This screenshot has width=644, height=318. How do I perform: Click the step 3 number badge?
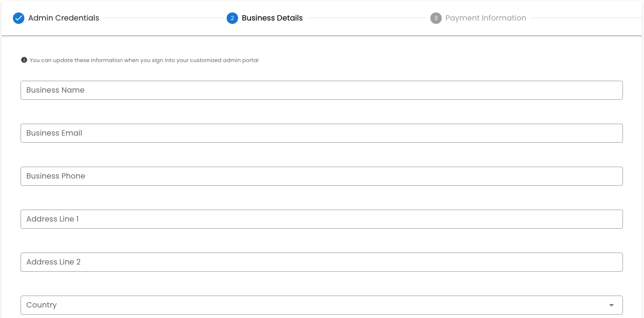(x=436, y=18)
